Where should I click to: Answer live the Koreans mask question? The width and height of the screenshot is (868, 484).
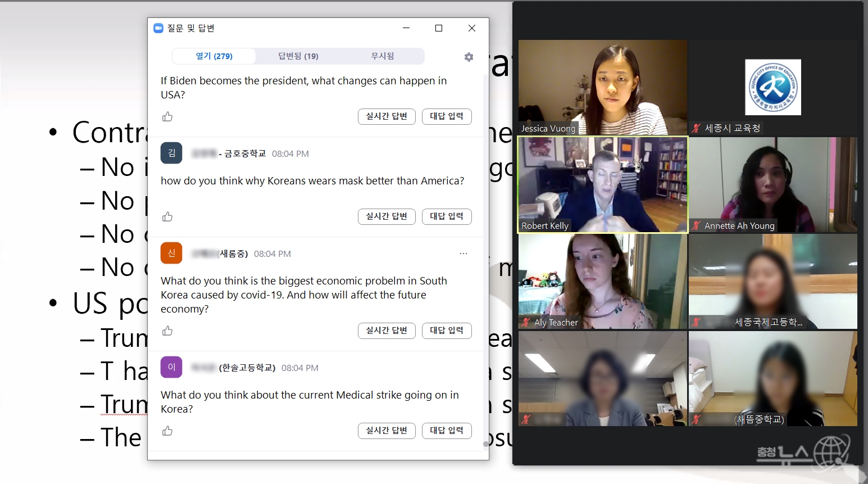click(x=387, y=216)
